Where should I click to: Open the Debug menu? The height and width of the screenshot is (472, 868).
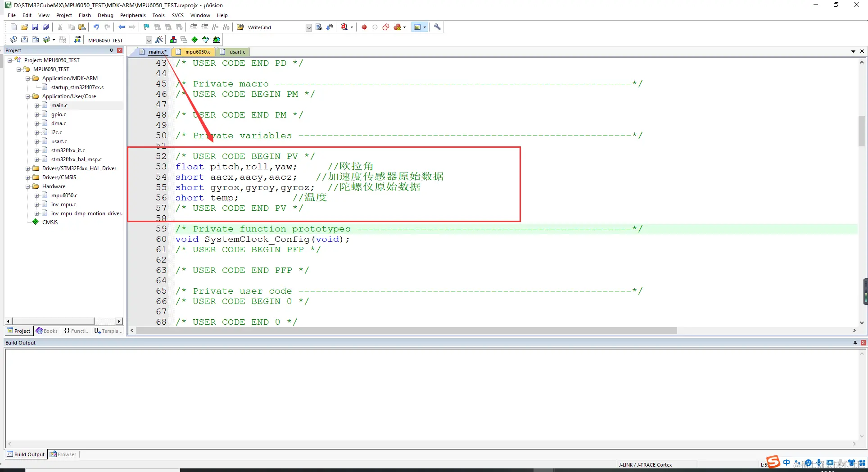tap(105, 15)
